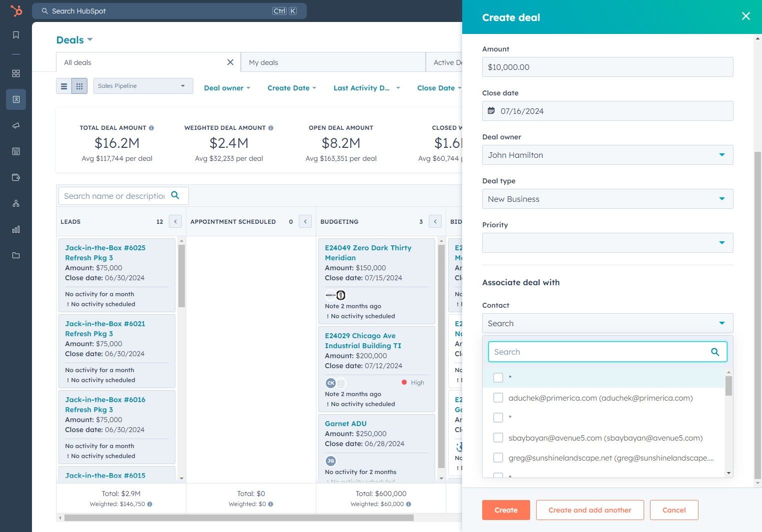Check the sbaybayan@avenue5.com contact
This screenshot has width=762, height=532.
pyautogui.click(x=498, y=438)
